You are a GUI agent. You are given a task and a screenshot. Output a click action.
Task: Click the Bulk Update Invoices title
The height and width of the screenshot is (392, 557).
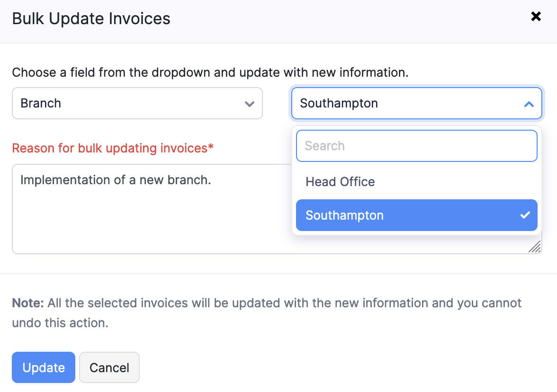pyautogui.click(x=91, y=18)
